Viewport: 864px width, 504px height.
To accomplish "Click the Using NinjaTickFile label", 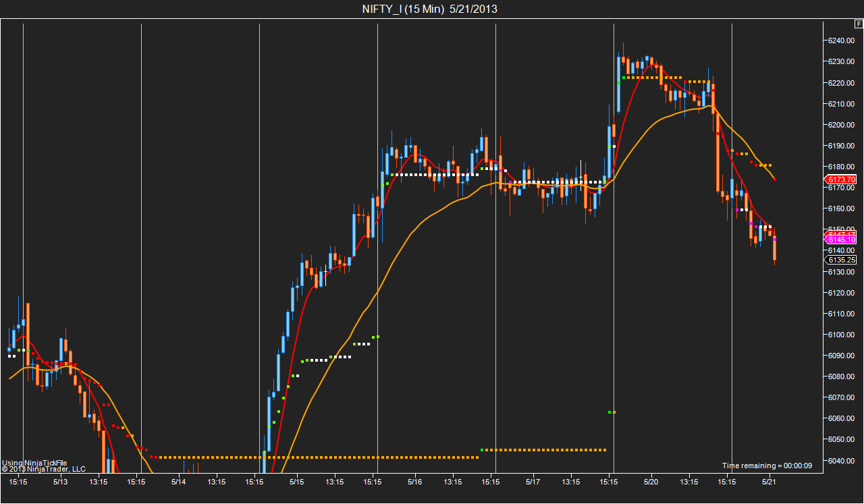I will 34,463.
